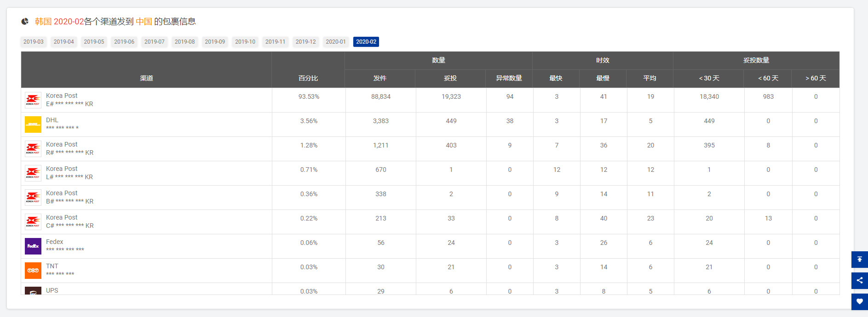Image resolution: width=868 pixels, height=317 pixels.
Task: Click the TNT carrier logo
Action: coord(33,271)
